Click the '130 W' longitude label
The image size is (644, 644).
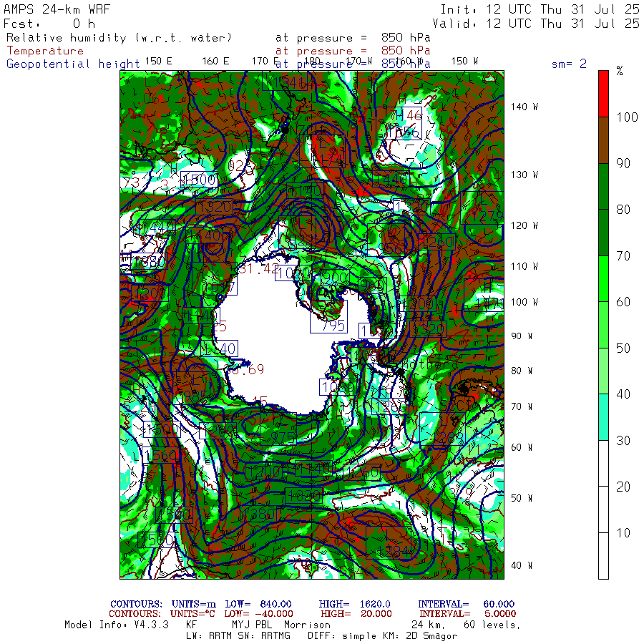pos(524,175)
